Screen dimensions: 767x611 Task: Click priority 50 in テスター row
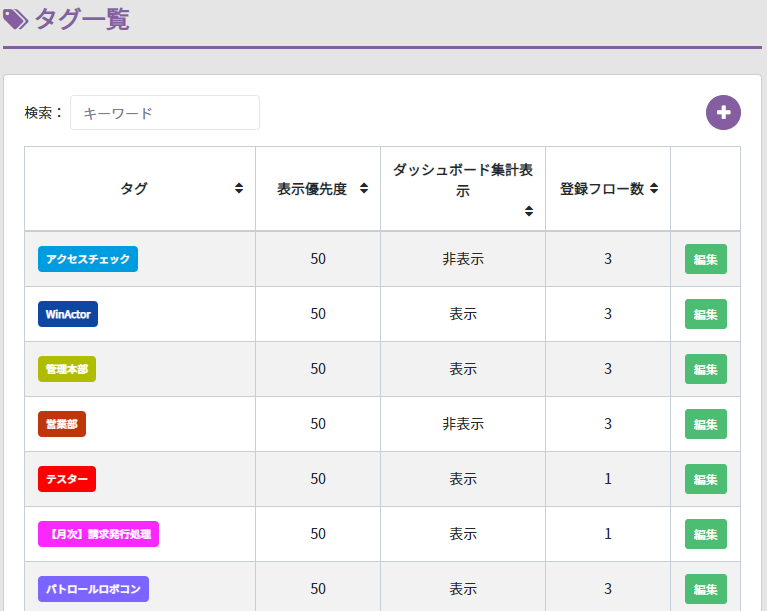pyautogui.click(x=318, y=479)
